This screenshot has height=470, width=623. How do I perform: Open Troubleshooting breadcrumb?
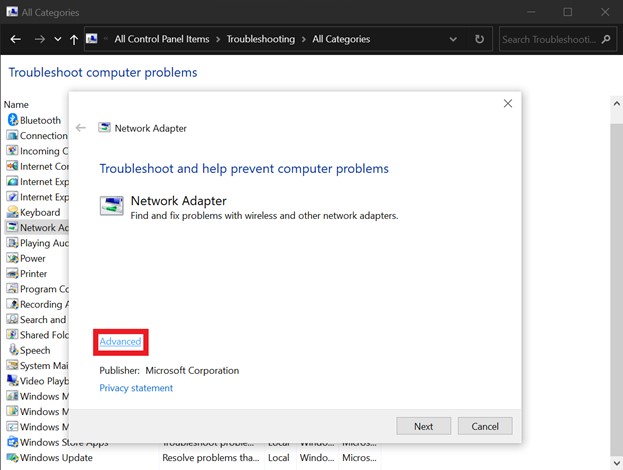[261, 39]
